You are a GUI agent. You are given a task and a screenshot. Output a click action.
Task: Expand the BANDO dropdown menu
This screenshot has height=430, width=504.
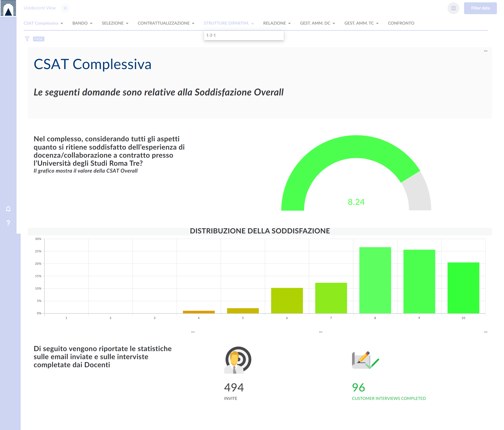pos(82,23)
